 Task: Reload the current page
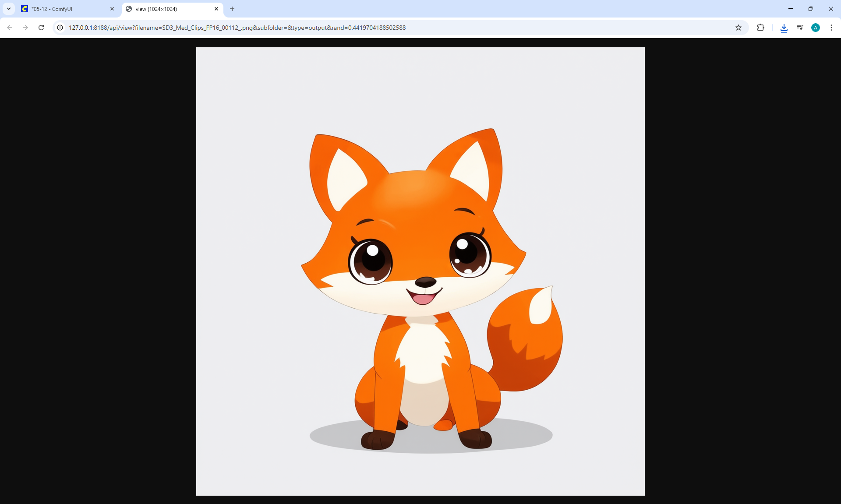[x=41, y=28]
